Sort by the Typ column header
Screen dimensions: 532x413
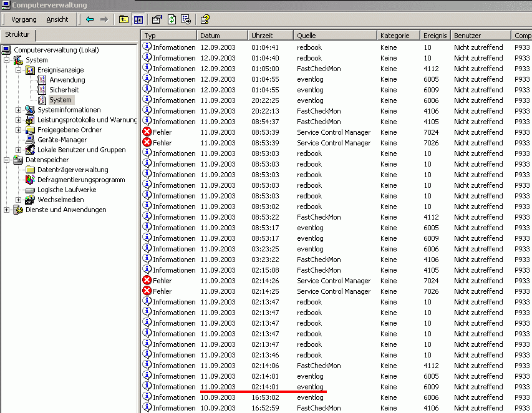169,36
